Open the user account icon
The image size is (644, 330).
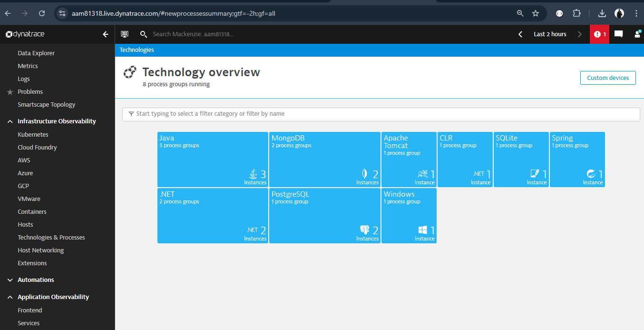click(637, 34)
